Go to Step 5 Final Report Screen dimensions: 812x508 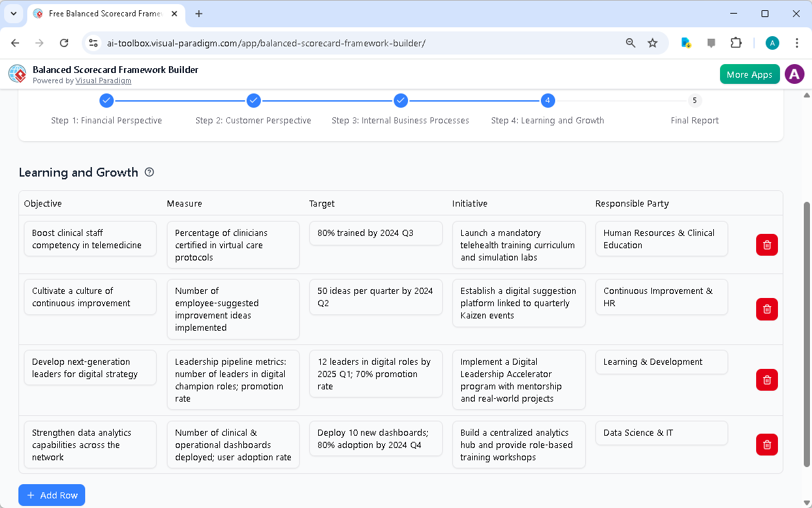[x=694, y=100]
